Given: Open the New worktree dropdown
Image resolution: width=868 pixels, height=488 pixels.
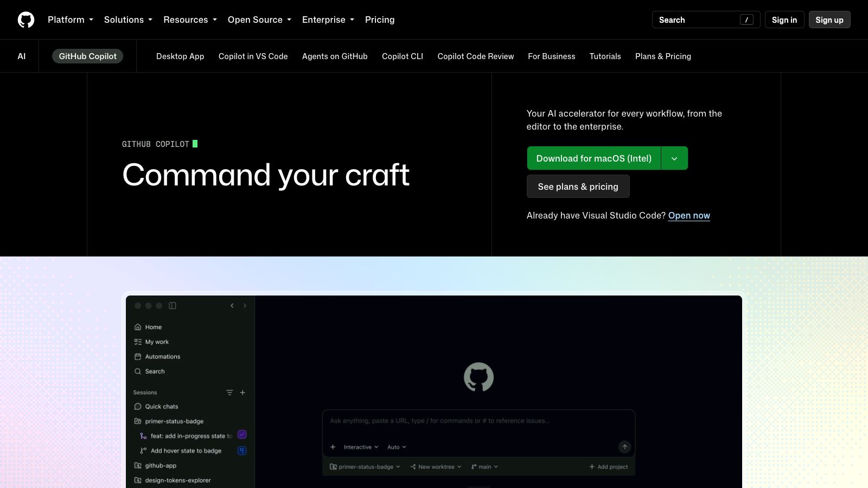Looking at the screenshot, I should [436, 467].
